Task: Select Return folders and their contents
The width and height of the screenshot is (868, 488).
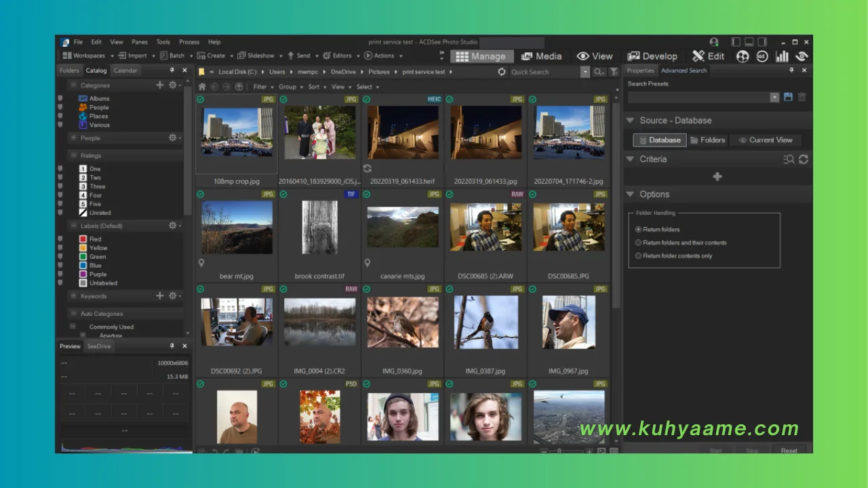Action: [638, 243]
